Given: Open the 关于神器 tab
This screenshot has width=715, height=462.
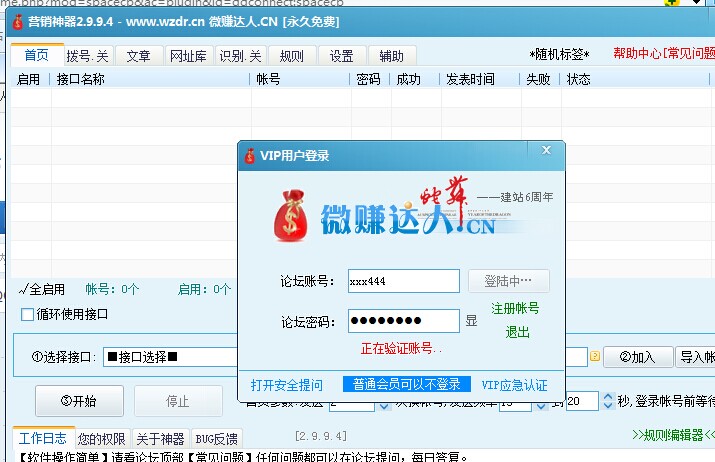Looking at the screenshot, I should (160, 439).
